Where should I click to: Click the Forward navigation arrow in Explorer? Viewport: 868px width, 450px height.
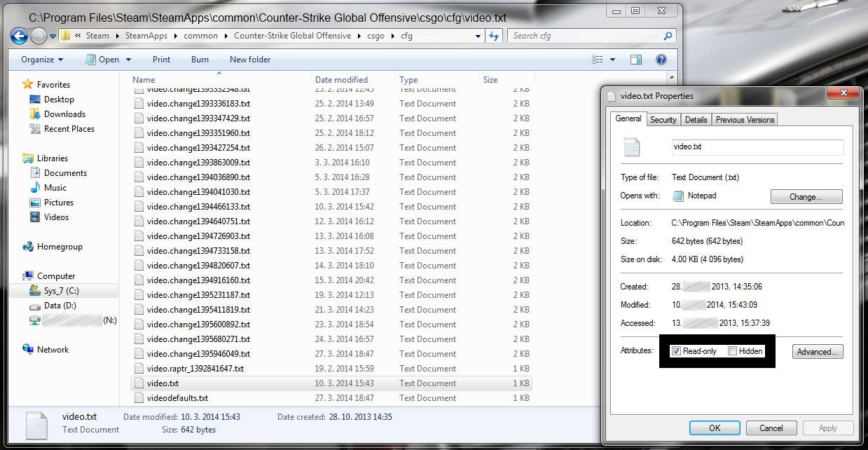[39, 36]
